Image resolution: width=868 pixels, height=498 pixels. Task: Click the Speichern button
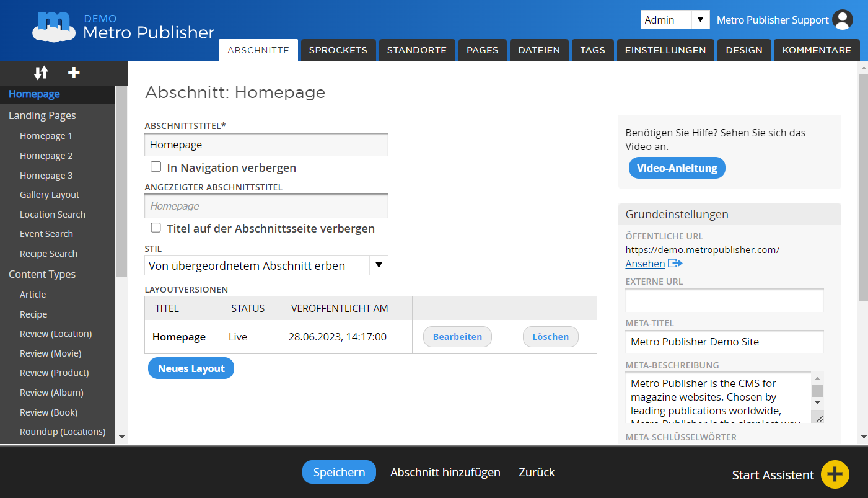pyautogui.click(x=339, y=472)
